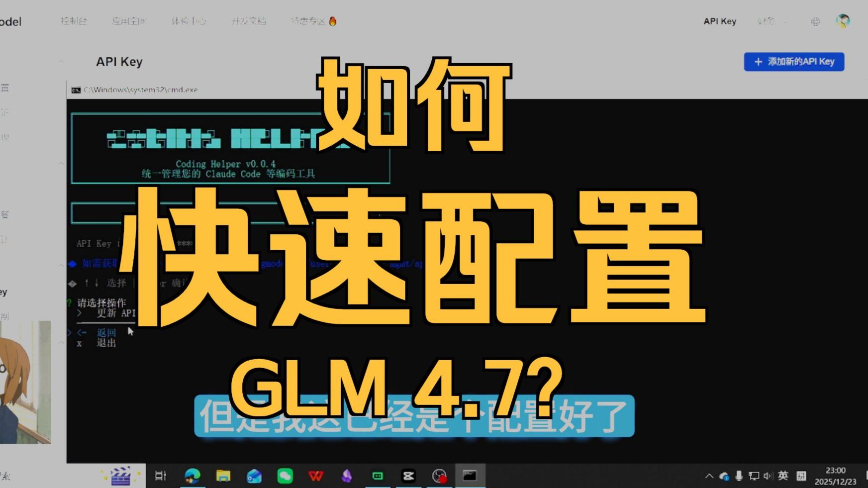Open File Explorer from the taskbar
This screenshot has width=868, height=488.
(x=223, y=476)
